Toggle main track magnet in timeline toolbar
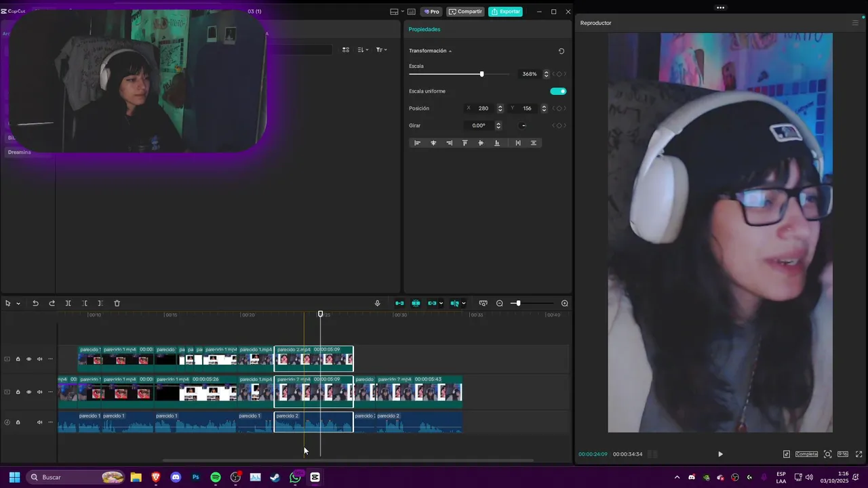868x488 pixels. pos(399,303)
